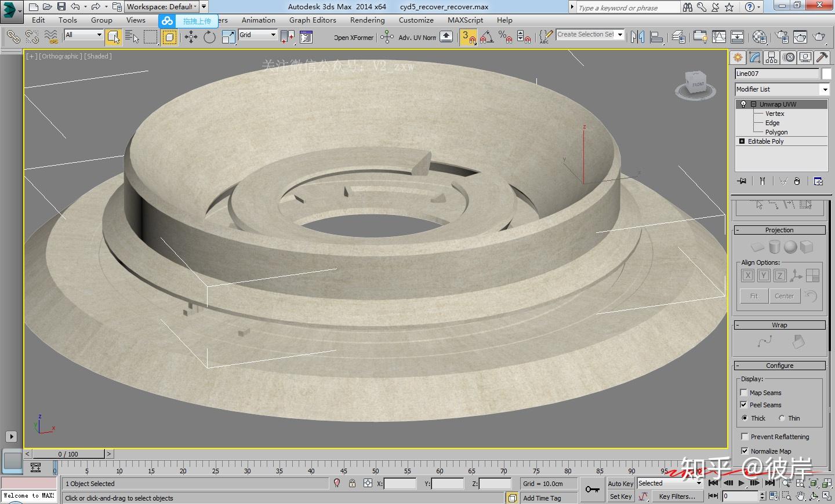The width and height of the screenshot is (835, 504).
Task: Activate the Select and Rotate tool
Action: pos(209,37)
